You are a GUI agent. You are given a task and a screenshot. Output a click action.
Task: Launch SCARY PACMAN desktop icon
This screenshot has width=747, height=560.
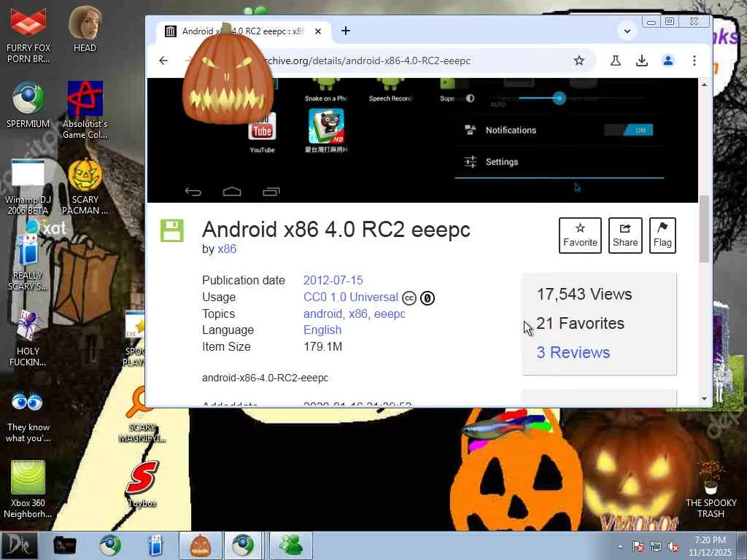point(85,187)
